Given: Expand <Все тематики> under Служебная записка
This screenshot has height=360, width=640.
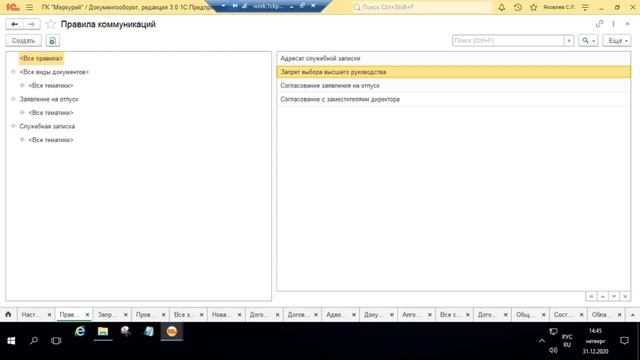Looking at the screenshot, I should pyautogui.click(x=22, y=140).
